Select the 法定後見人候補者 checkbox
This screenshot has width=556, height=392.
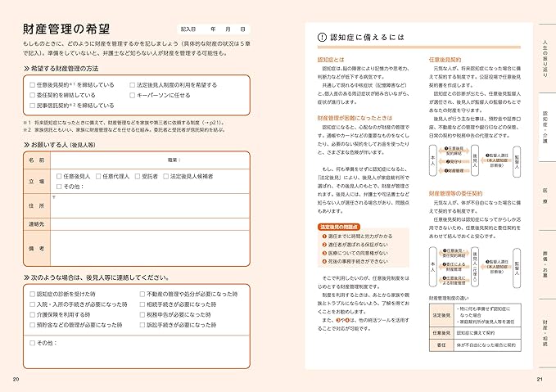165,176
